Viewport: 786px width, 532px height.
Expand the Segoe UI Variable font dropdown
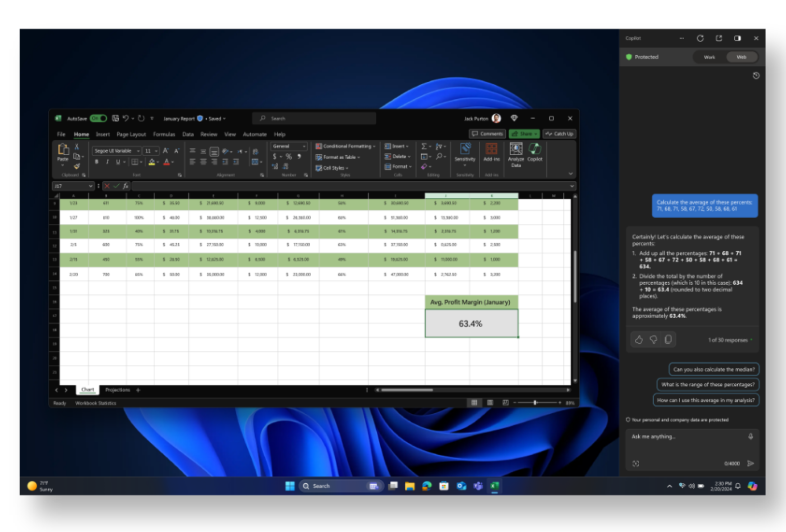(138, 151)
